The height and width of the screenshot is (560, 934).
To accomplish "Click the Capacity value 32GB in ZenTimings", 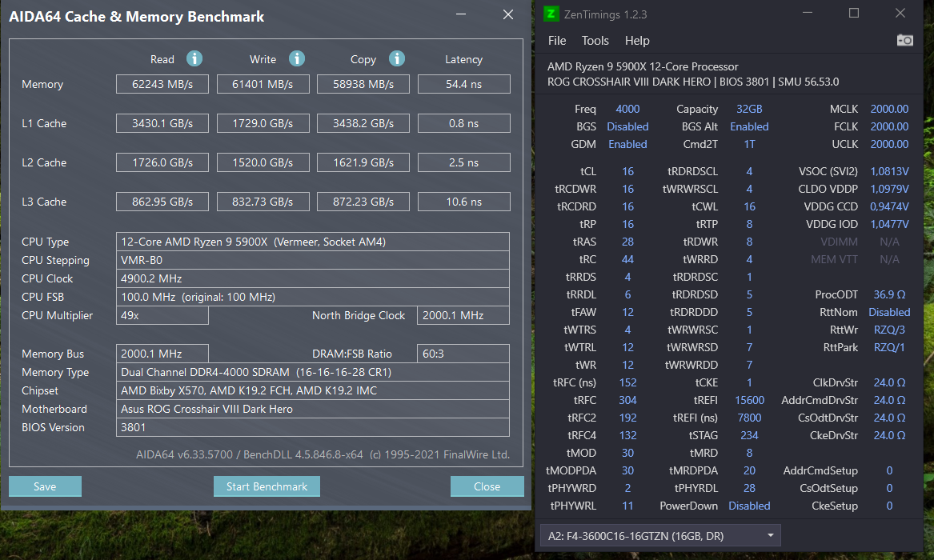I will click(x=749, y=109).
